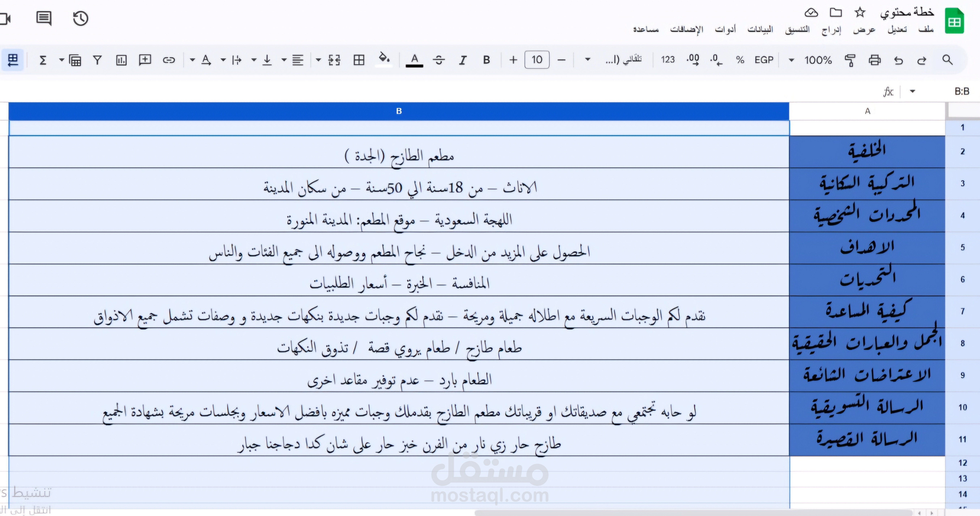The height and width of the screenshot is (516, 980).
Task: Star the document خطة محتوي
Action: [860, 12]
